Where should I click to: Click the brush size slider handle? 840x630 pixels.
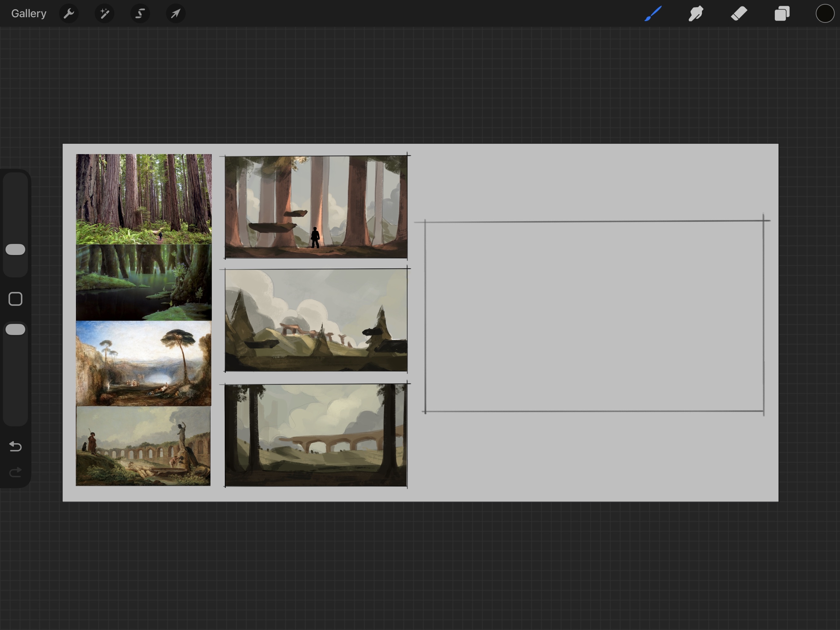coord(15,250)
